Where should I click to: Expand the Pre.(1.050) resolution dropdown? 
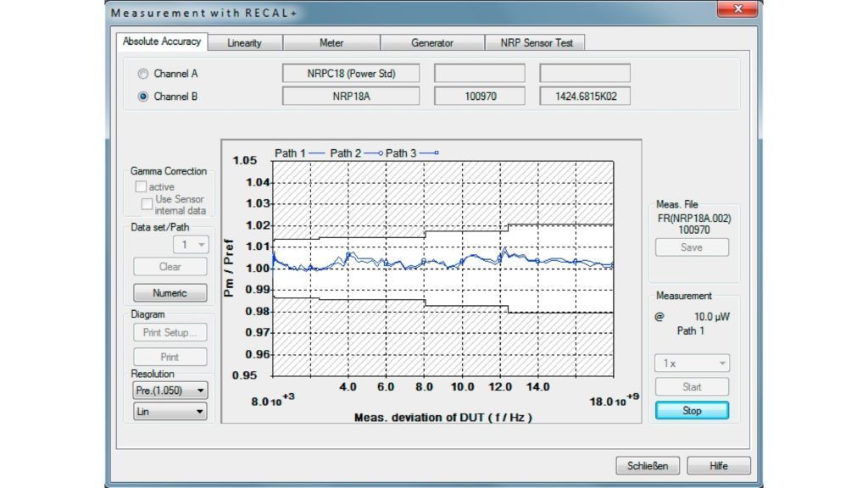point(170,391)
